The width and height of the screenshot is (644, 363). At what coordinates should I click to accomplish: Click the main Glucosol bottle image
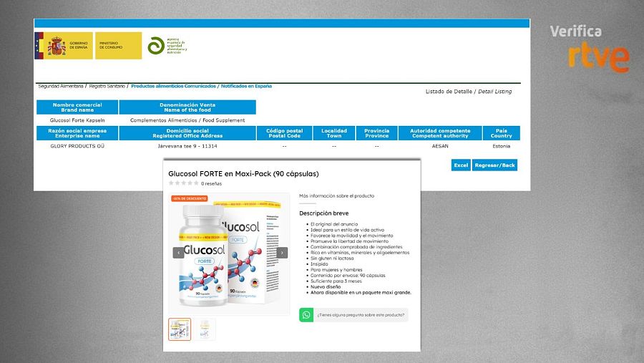[204, 255]
